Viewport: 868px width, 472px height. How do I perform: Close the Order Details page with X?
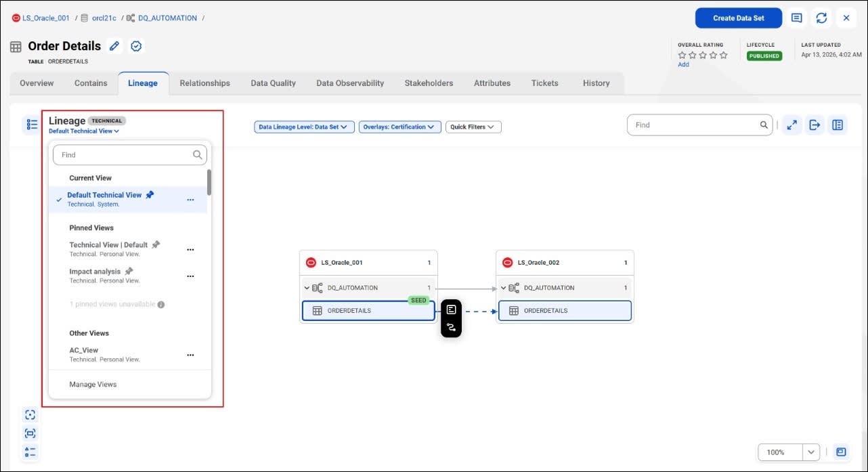coord(846,18)
